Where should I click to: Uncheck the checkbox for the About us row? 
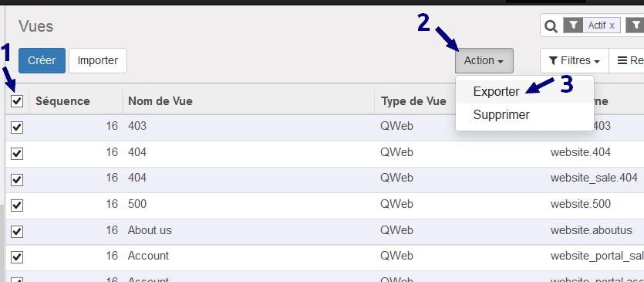[x=17, y=231]
